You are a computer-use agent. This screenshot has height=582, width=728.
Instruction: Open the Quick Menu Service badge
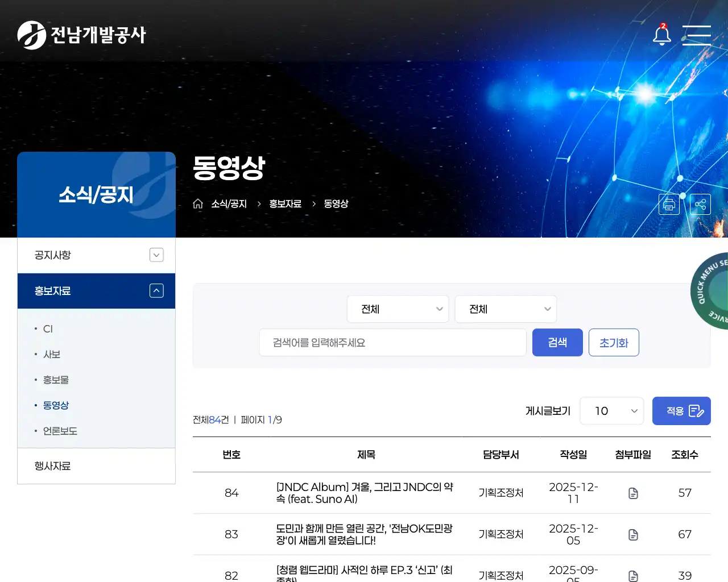click(x=710, y=290)
